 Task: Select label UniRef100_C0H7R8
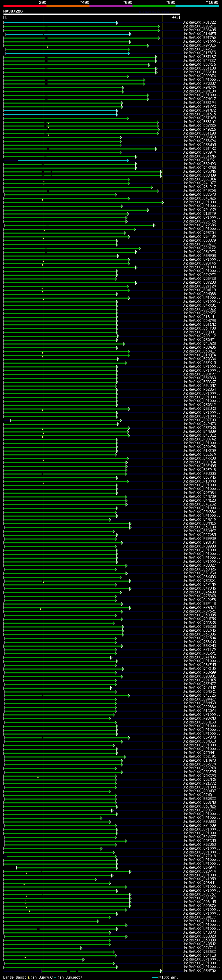[x=199, y=321]
